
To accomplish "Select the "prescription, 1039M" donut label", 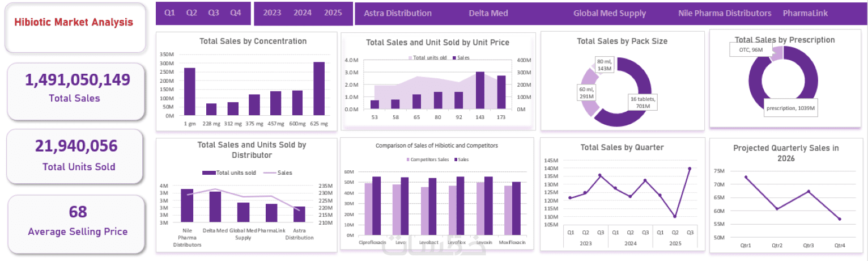I will pyautogui.click(x=790, y=108).
